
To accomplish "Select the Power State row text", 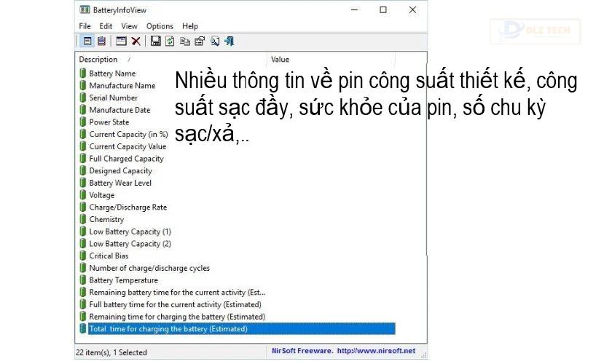I will point(109,122).
